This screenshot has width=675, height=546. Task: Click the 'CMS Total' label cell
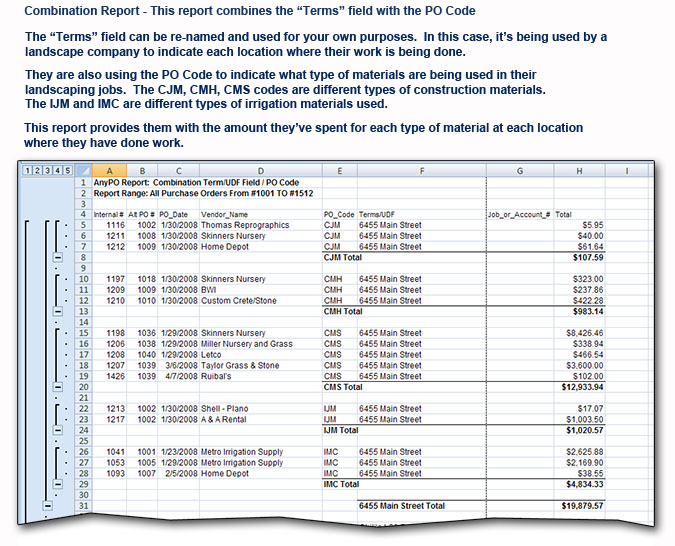(x=343, y=387)
